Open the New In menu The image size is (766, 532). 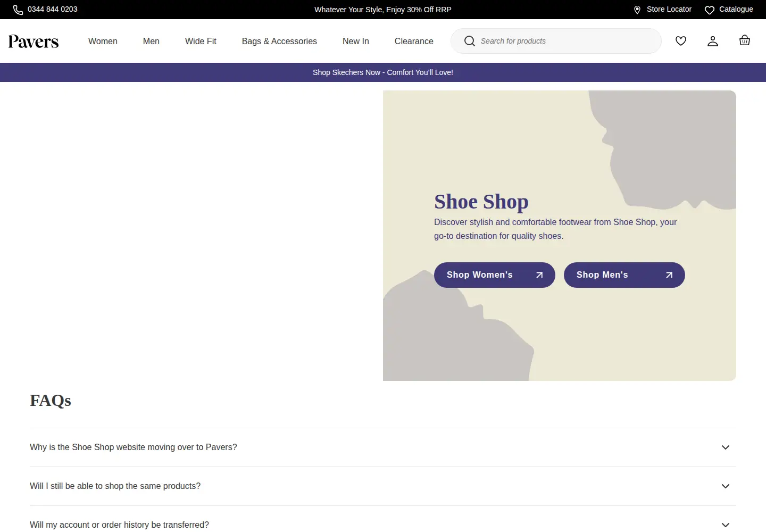356,41
